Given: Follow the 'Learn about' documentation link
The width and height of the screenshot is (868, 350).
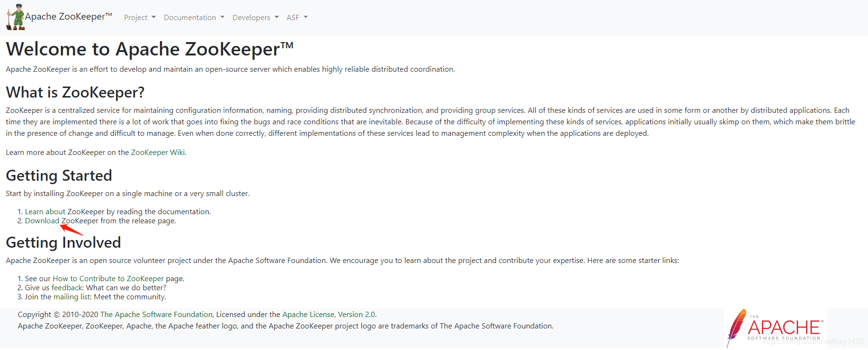Looking at the screenshot, I should point(45,212).
